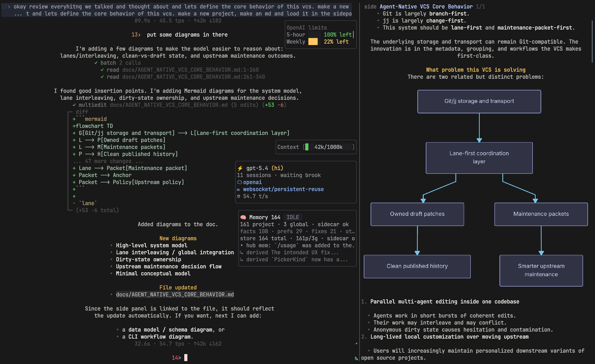Click 'File updated' heading
Viewport: 595px width, 364px height.
point(178,288)
